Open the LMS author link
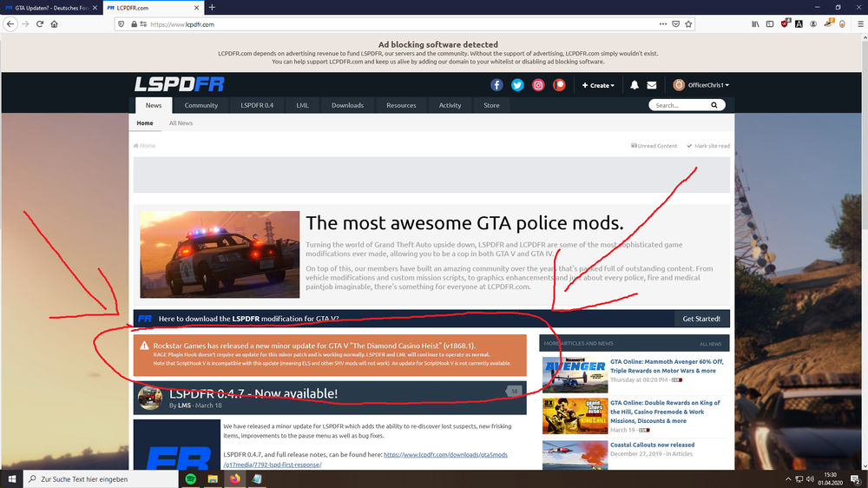Image resolution: width=868 pixels, height=488 pixels. [184, 406]
